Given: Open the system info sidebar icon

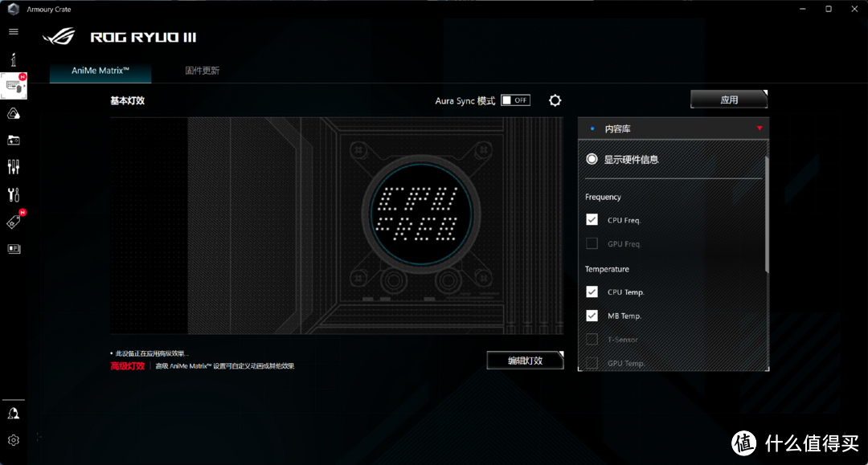Looking at the screenshot, I should (x=14, y=59).
